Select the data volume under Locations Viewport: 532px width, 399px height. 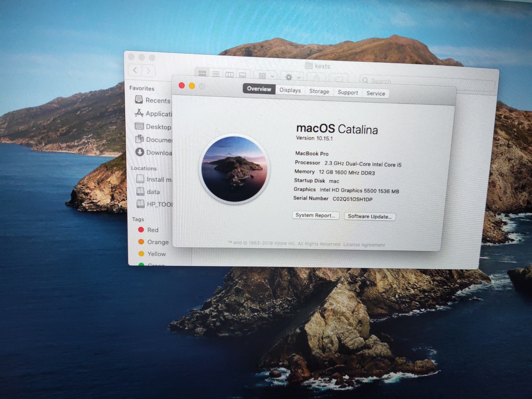[x=149, y=191]
